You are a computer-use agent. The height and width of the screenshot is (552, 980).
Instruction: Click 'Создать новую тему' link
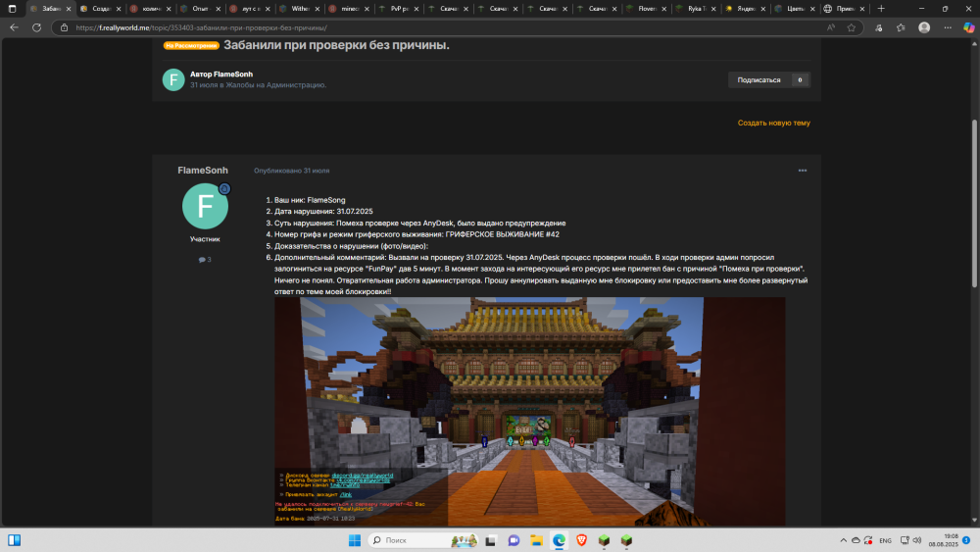pos(774,124)
